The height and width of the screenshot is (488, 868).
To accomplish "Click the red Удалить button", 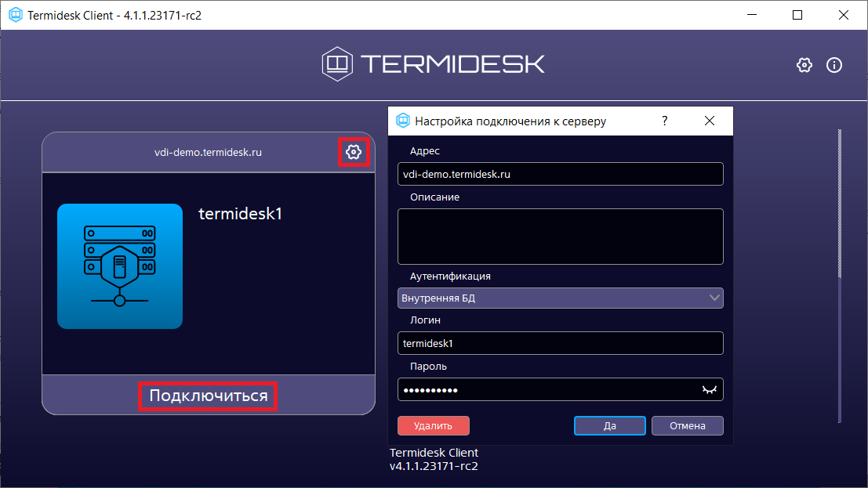I will pos(433,425).
